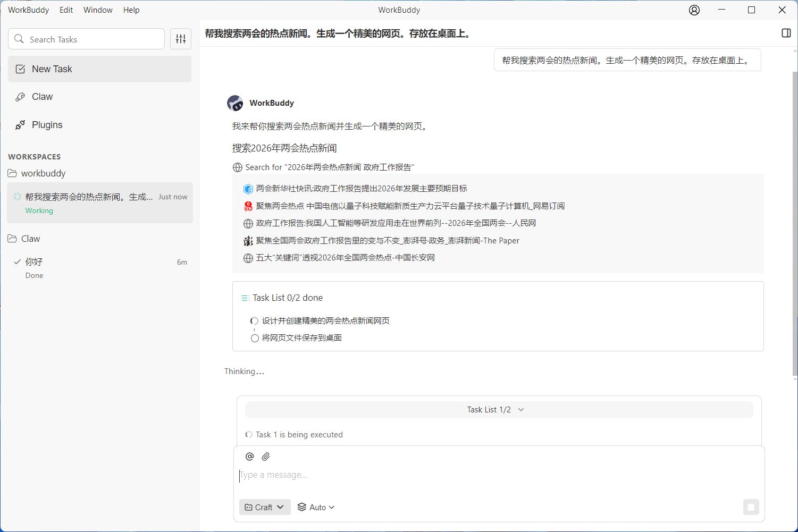Click the 6m timestamp
The width and height of the screenshot is (798, 532).
click(182, 262)
